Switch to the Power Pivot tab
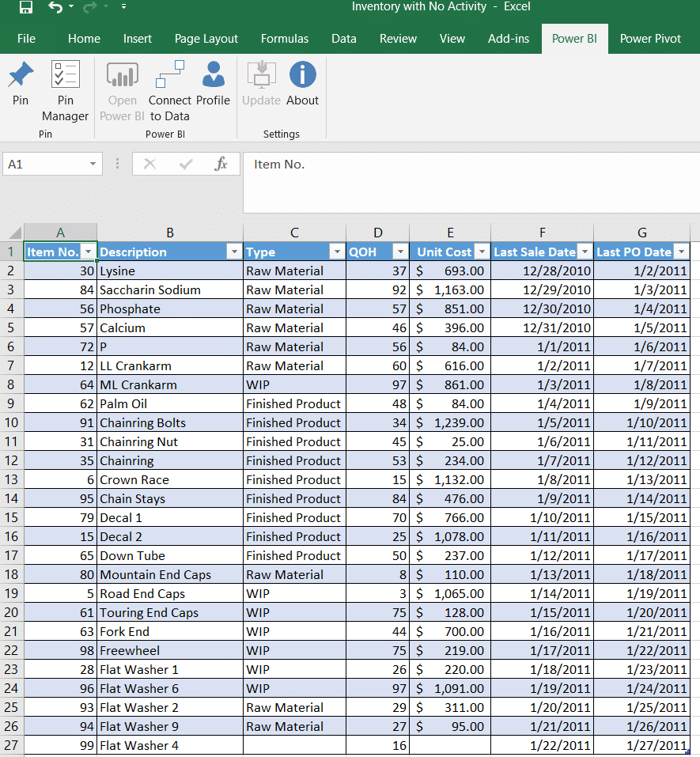The image size is (700, 757). 650,38
